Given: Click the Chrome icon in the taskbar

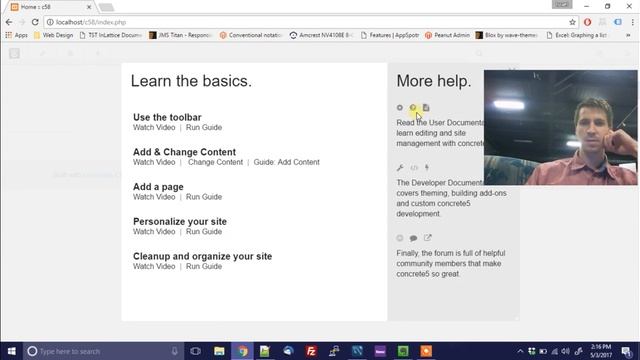Looking at the screenshot, I should click(x=242, y=351).
